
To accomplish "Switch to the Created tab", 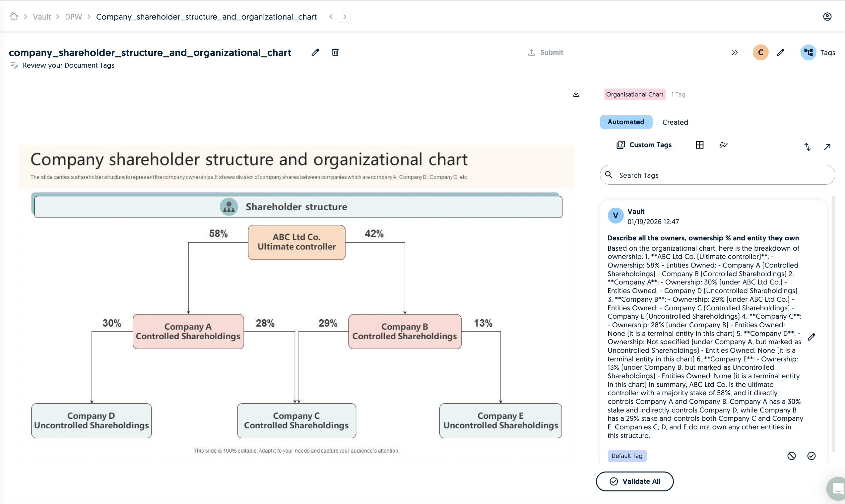I will tap(675, 122).
